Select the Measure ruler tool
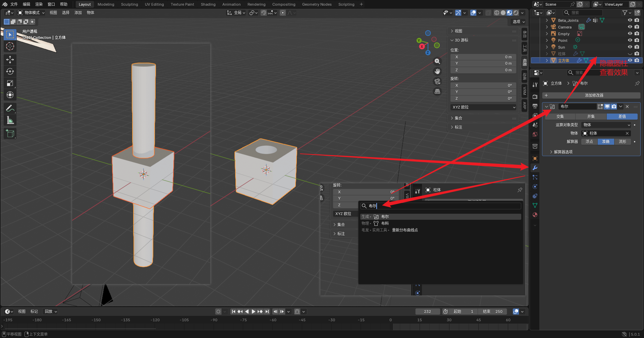The width and height of the screenshot is (644, 338). [x=10, y=120]
